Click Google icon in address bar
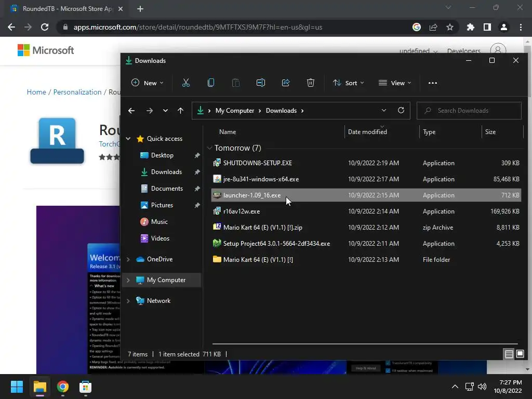The height and width of the screenshot is (399, 532). coord(417,27)
